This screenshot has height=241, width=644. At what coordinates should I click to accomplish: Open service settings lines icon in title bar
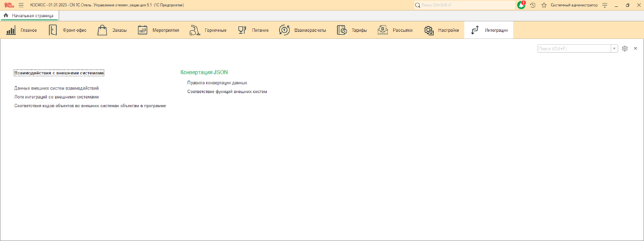point(604,5)
